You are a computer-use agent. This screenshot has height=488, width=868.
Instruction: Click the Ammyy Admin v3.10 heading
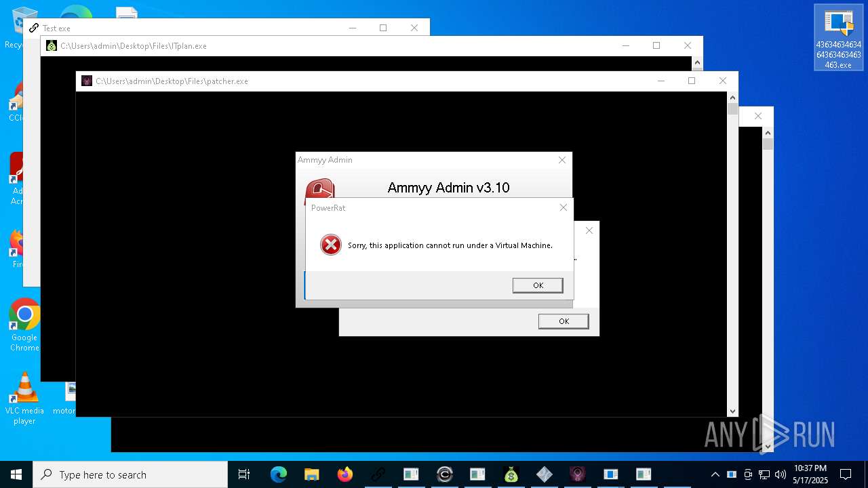click(448, 188)
